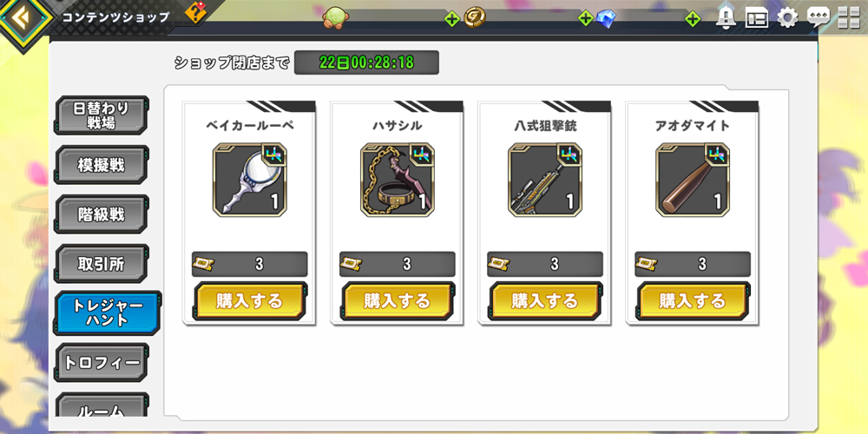Click 購入する under ハサシル
868x434 pixels.
pos(398,302)
